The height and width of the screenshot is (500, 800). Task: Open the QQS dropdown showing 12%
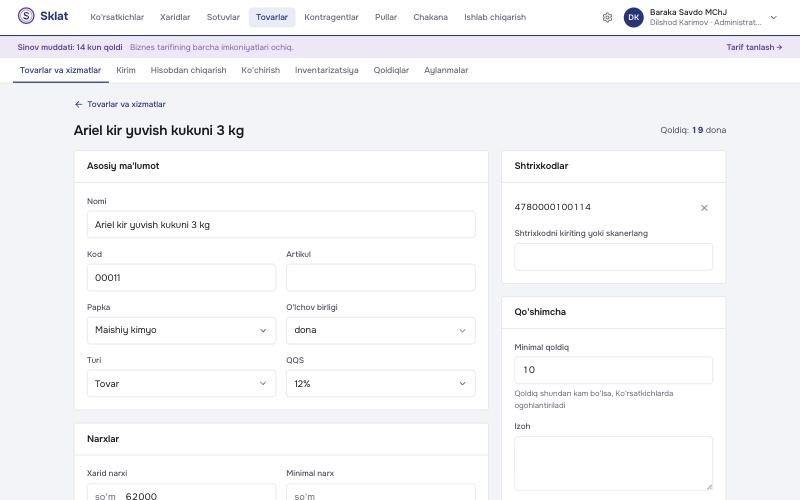coord(381,384)
